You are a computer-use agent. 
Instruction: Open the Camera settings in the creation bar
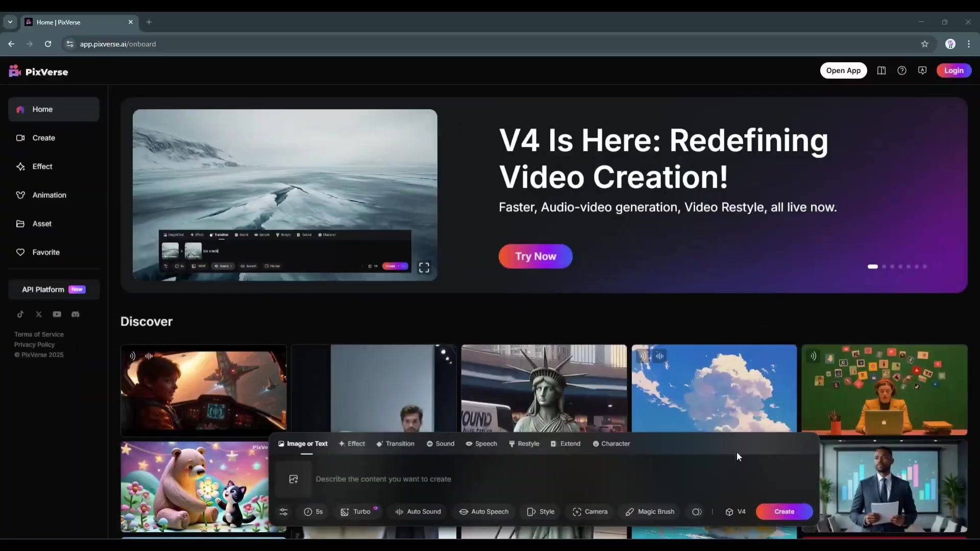click(590, 512)
